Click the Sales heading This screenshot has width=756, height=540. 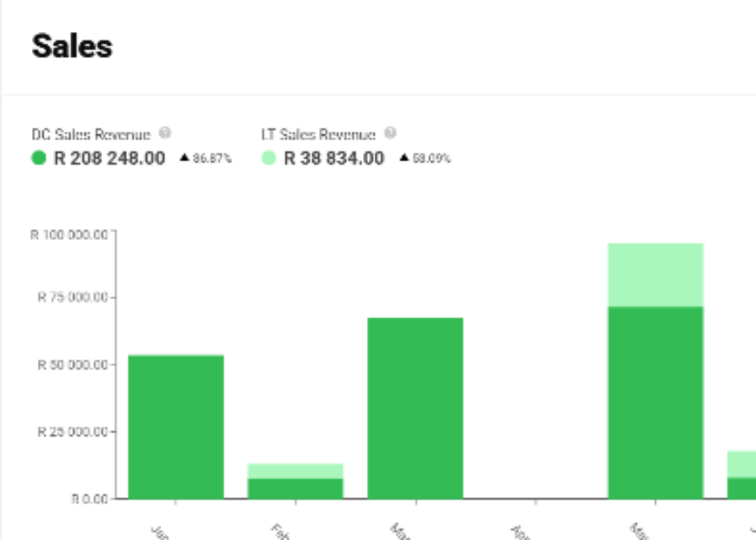coord(72,46)
